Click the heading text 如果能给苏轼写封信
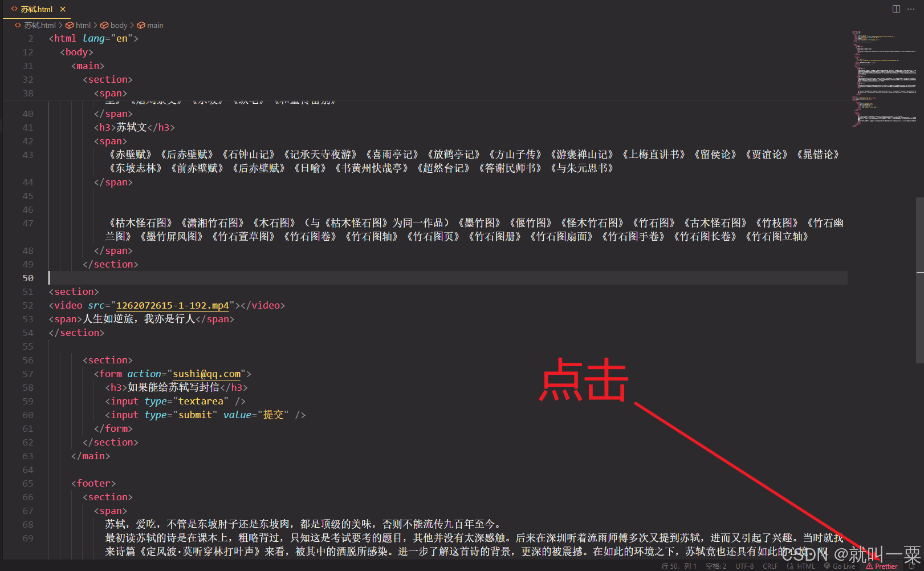The height and width of the screenshot is (571, 924). [173, 387]
